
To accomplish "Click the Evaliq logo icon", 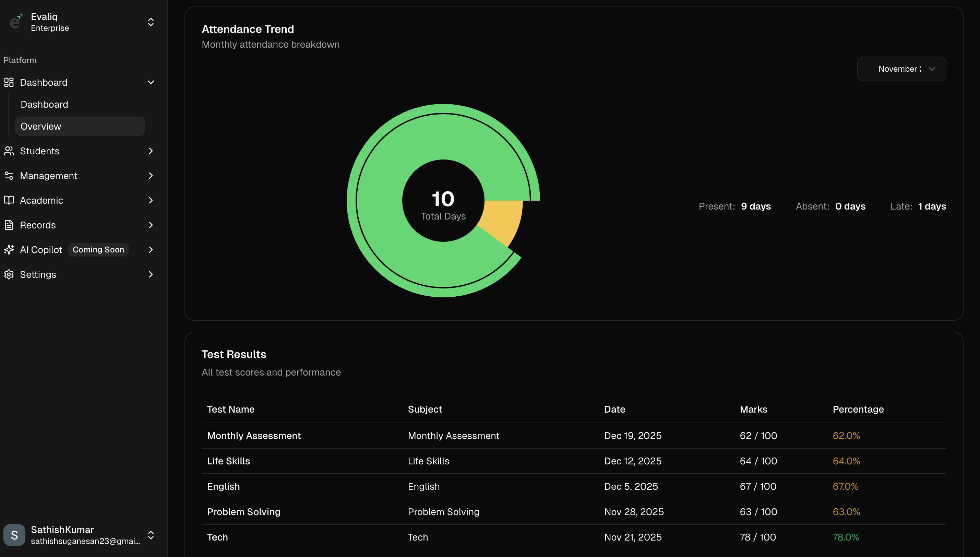I will (x=15, y=22).
